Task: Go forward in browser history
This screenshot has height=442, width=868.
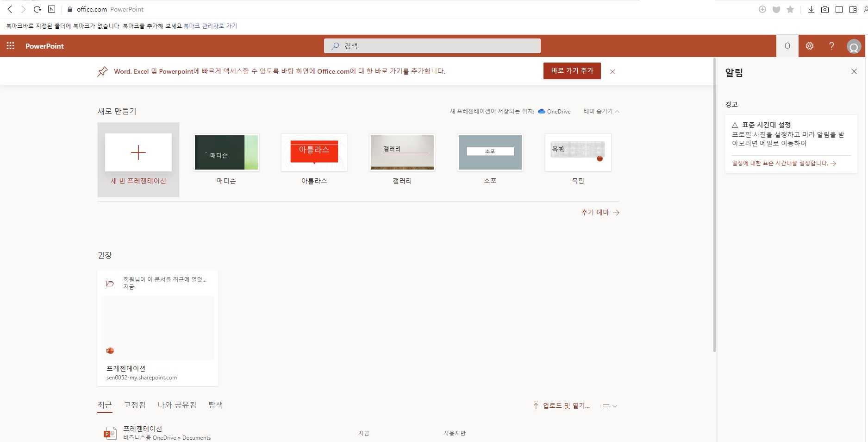Action: pyautogui.click(x=24, y=9)
